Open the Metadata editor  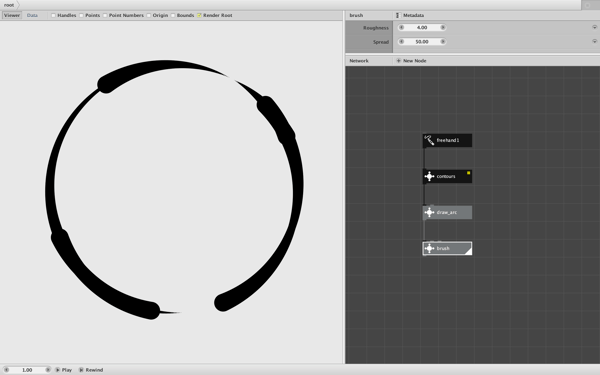[410, 15]
